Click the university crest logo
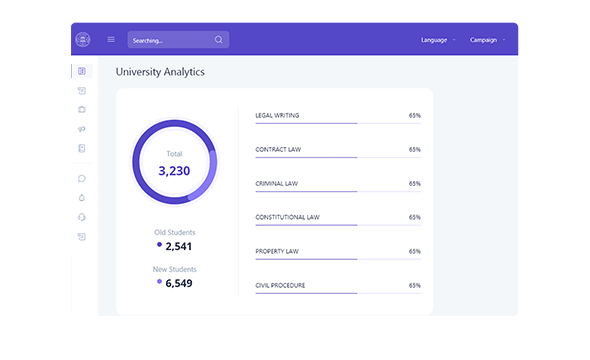590x360 pixels. click(83, 39)
